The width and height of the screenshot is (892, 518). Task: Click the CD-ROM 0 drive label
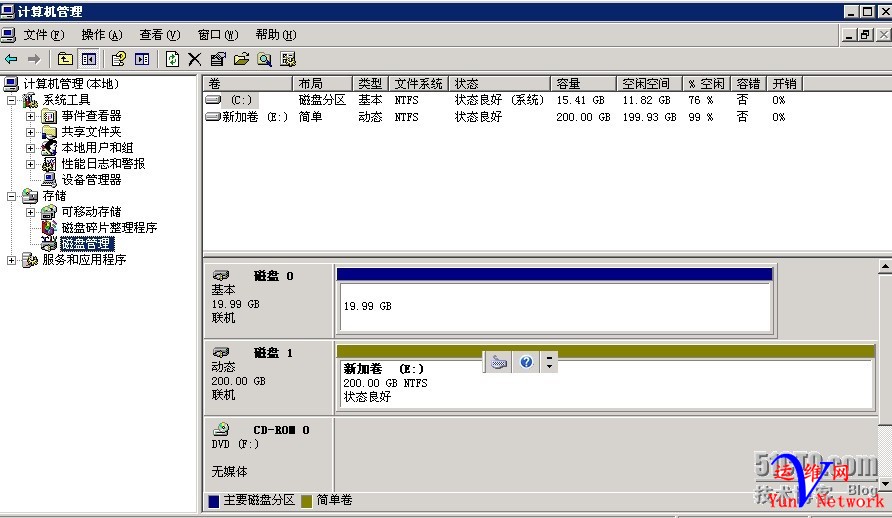click(x=281, y=430)
